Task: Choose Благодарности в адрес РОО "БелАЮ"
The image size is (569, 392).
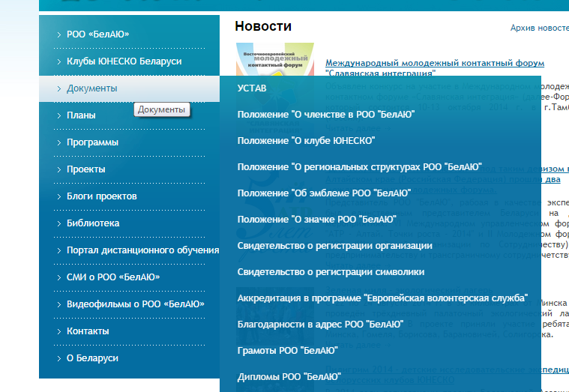Action: point(320,325)
